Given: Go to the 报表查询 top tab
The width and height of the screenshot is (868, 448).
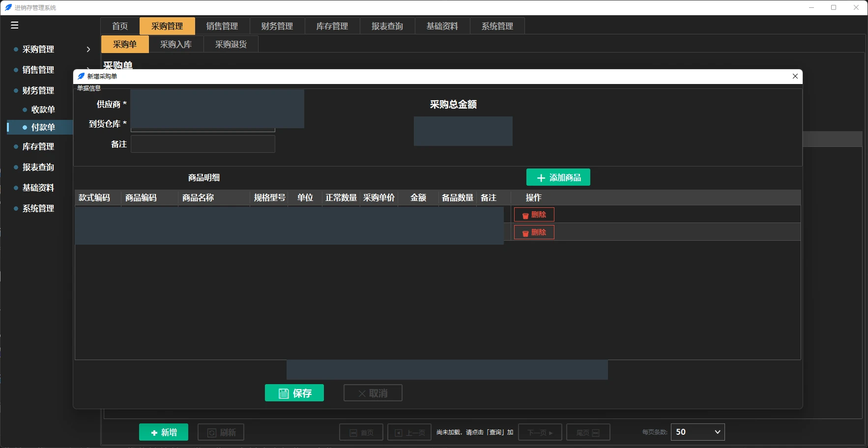Looking at the screenshot, I should coord(387,26).
